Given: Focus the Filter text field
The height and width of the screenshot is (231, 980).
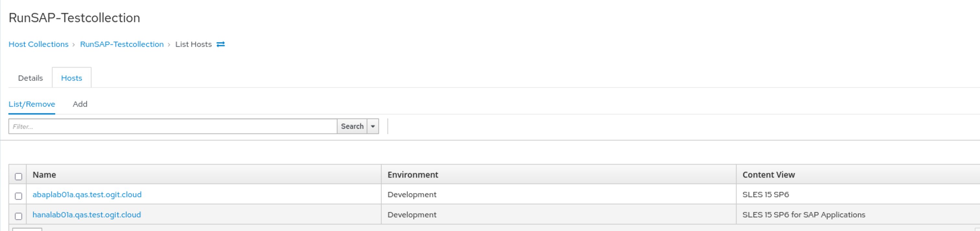Looking at the screenshot, I should click(173, 127).
